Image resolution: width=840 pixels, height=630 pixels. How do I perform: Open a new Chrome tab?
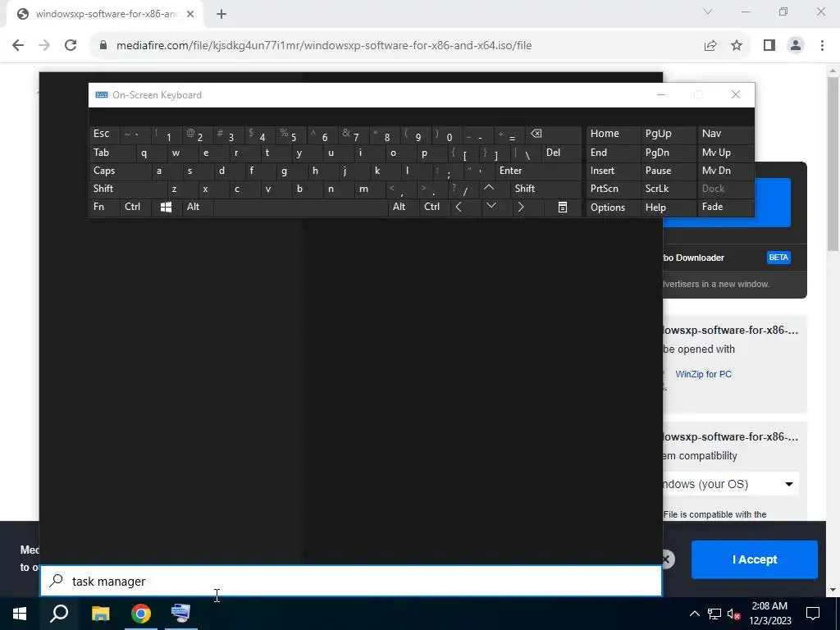[221, 14]
